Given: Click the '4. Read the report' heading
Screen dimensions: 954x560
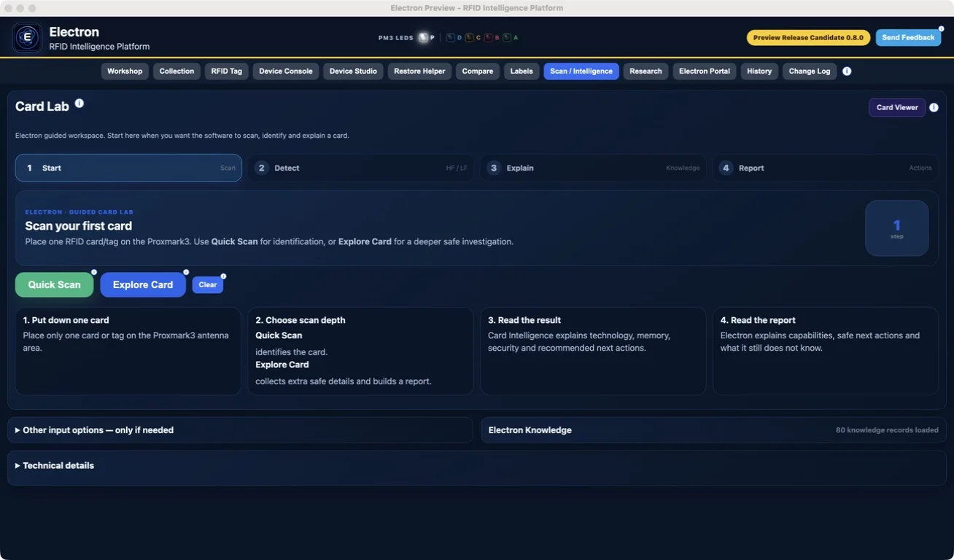Looking at the screenshot, I should [758, 320].
